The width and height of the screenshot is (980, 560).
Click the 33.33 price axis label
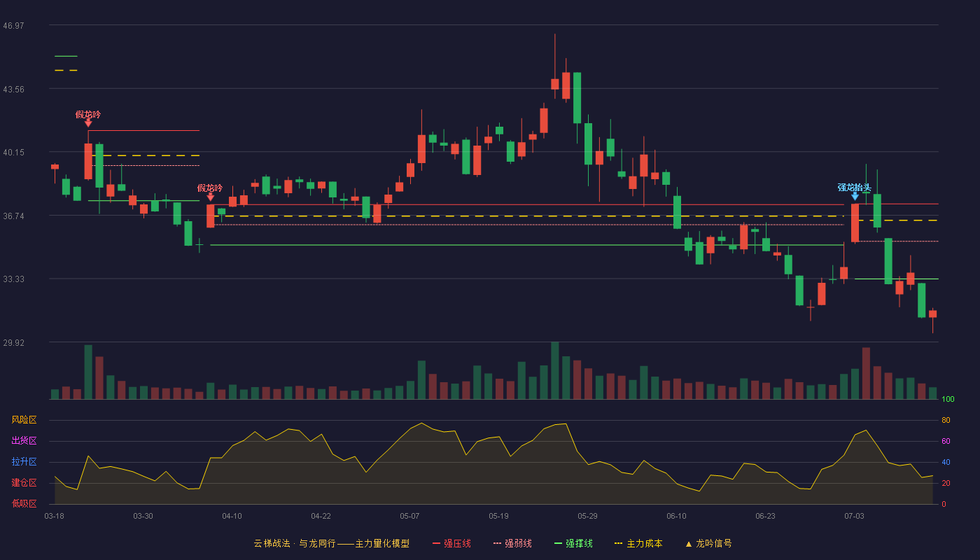click(13, 279)
